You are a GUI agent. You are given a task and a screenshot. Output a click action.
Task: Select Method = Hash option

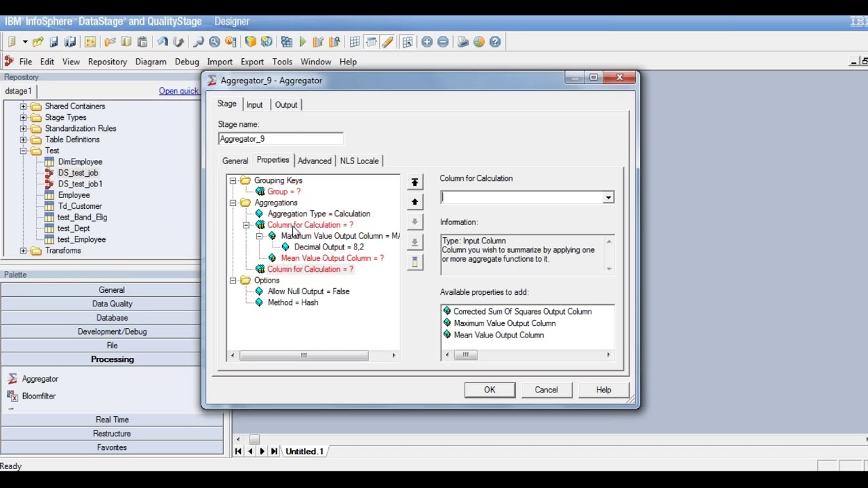click(293, 303)
